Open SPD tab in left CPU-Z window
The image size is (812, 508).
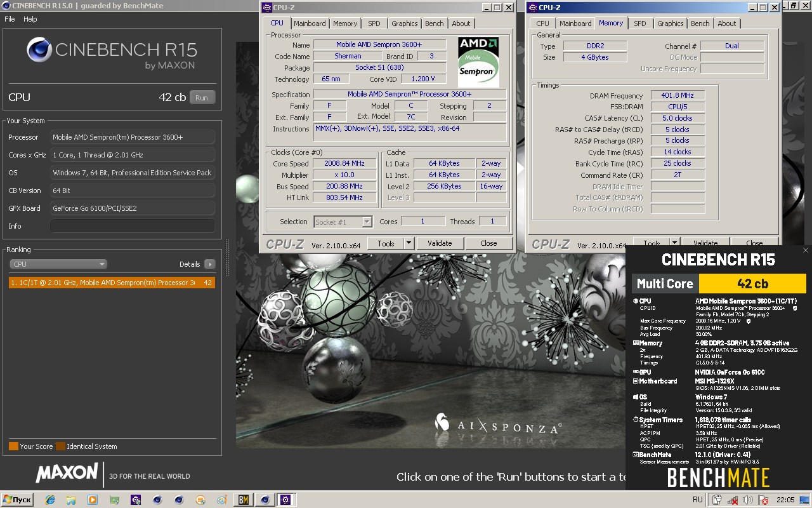374,23
